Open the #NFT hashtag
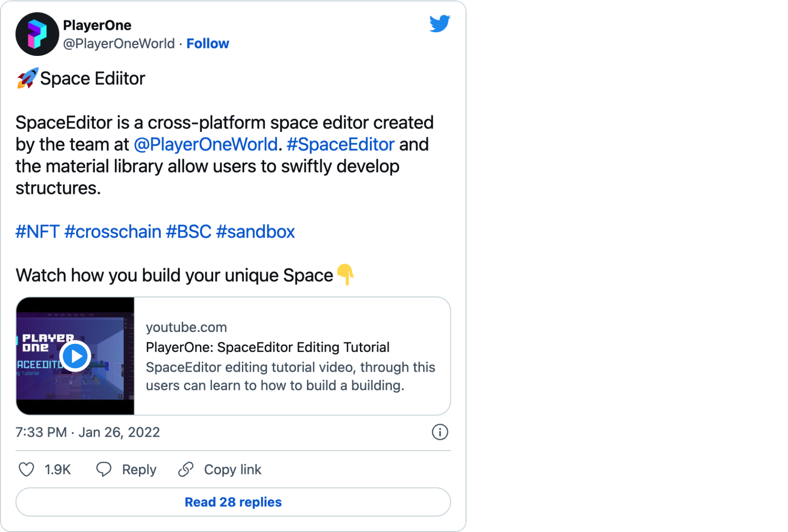788x532 pixels. [38, 232]
